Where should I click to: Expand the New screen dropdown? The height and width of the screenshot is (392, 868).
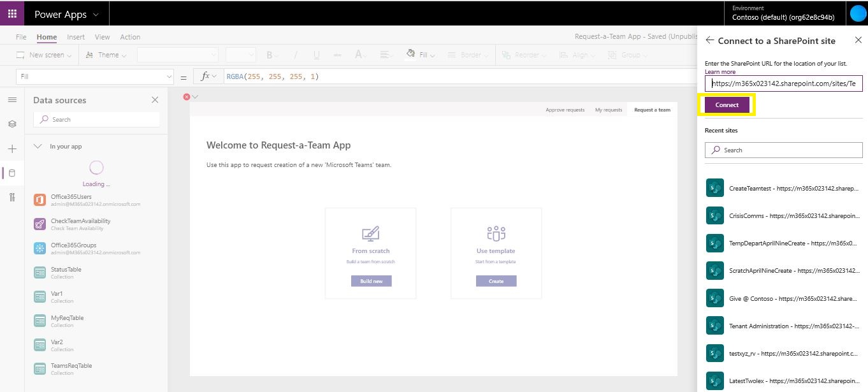(x=44, y=55)
